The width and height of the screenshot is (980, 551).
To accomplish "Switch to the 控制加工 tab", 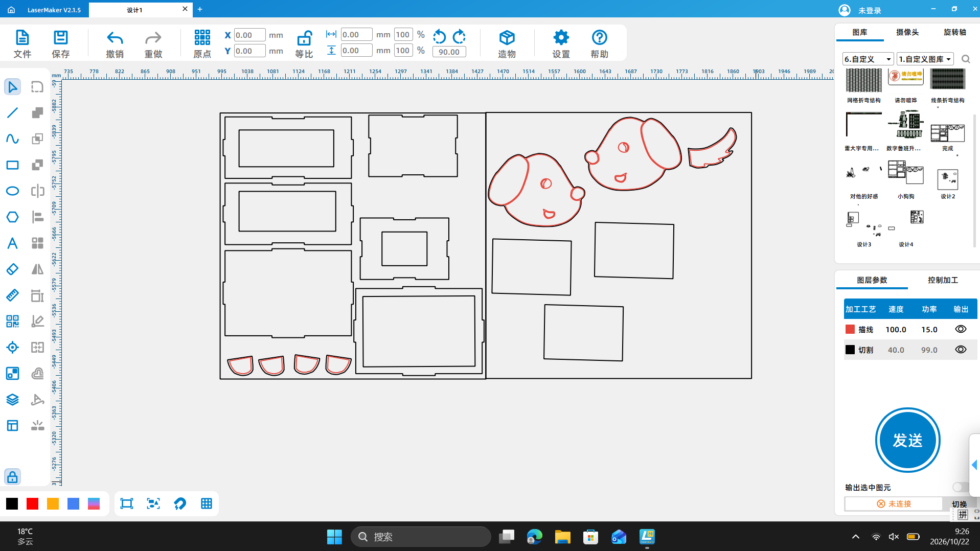I will (x=943, y=280).
